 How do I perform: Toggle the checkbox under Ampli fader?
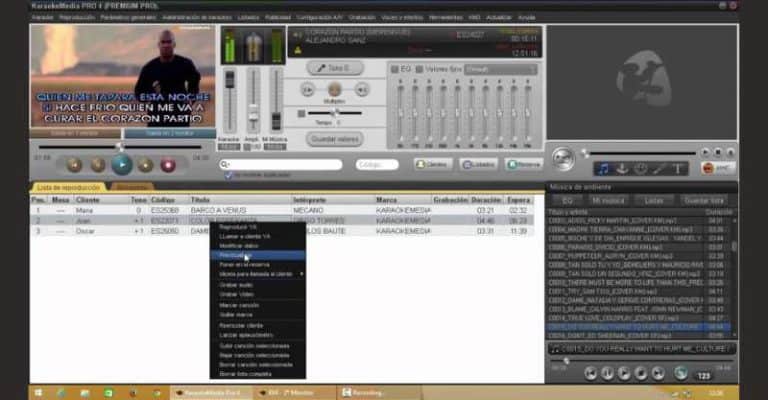coord(247,147)
